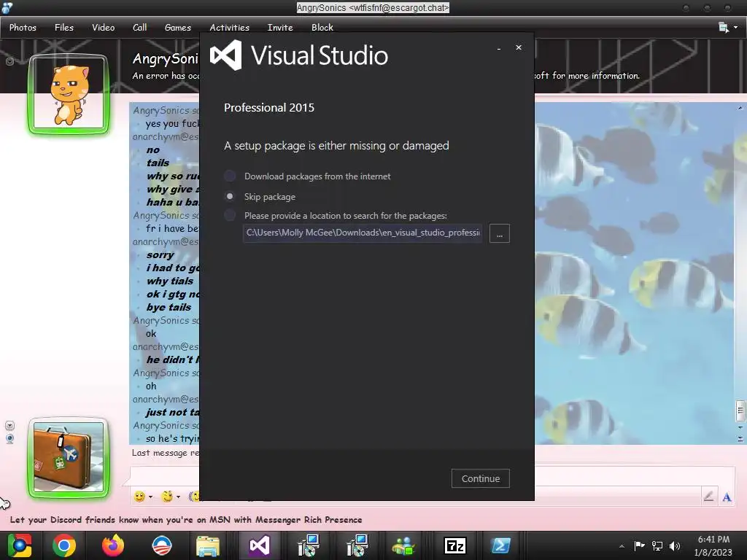The height and width of the screenshot is (560, 747).
Task: Open volume speaker tray icon
Action: click(675, 545)
